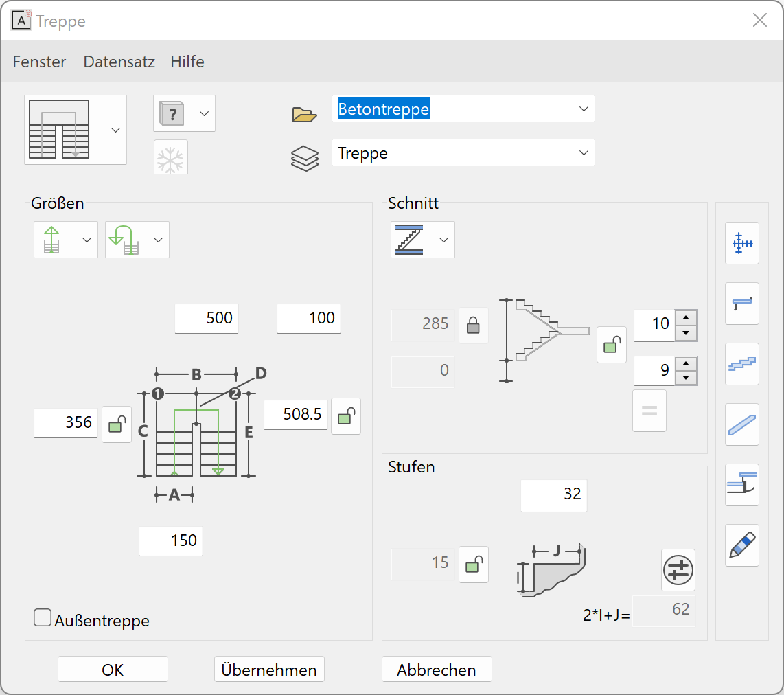Click the snowflake freeze icon
This screenshot has height=695, width=784.
pos(170,159)
